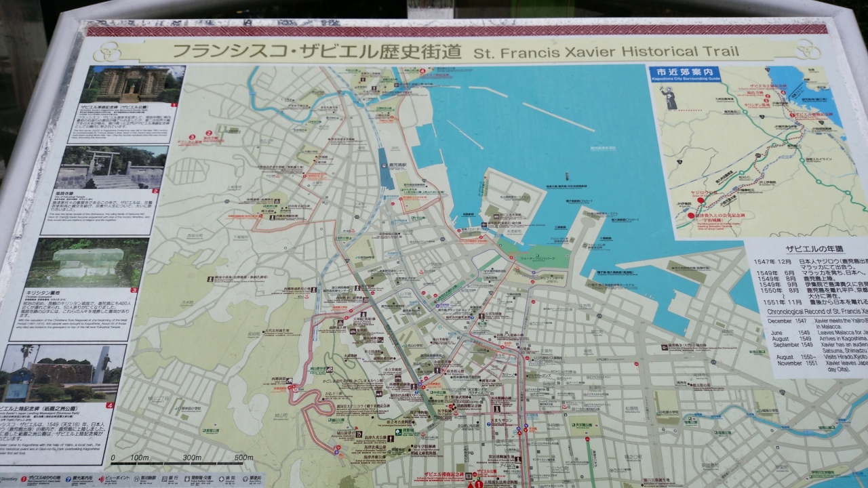The width and height of the screenshot is (868, 488).
Task: Click the red number 3 badge under graveyard photo
Action: (134, 290)
